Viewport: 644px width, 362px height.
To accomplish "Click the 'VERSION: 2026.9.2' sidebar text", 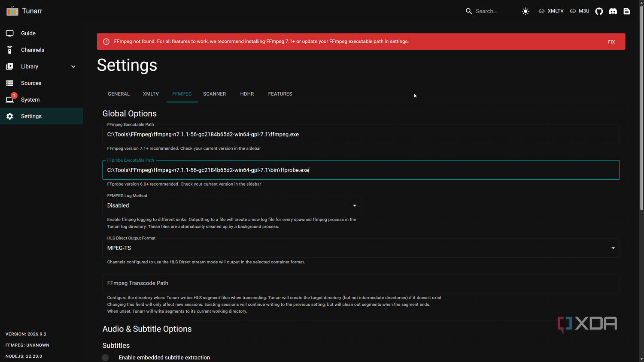I will tap(26, 334).
